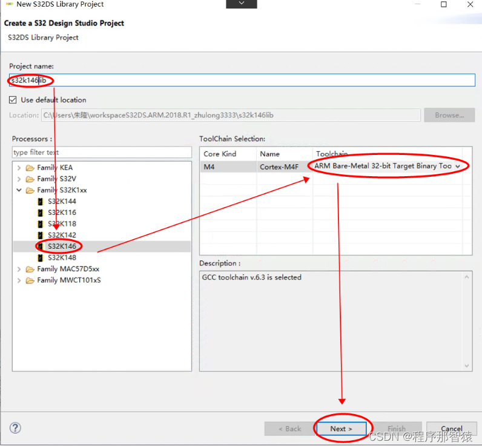The image size is (482, 448).
Task: Click Description scrollbar up arrow
Action: coord(467,277)
